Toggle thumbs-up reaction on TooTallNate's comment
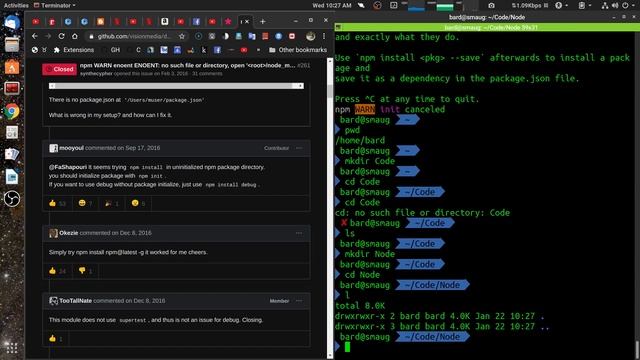Viewport: 640px width, 360px height. (x=56, y=338)
